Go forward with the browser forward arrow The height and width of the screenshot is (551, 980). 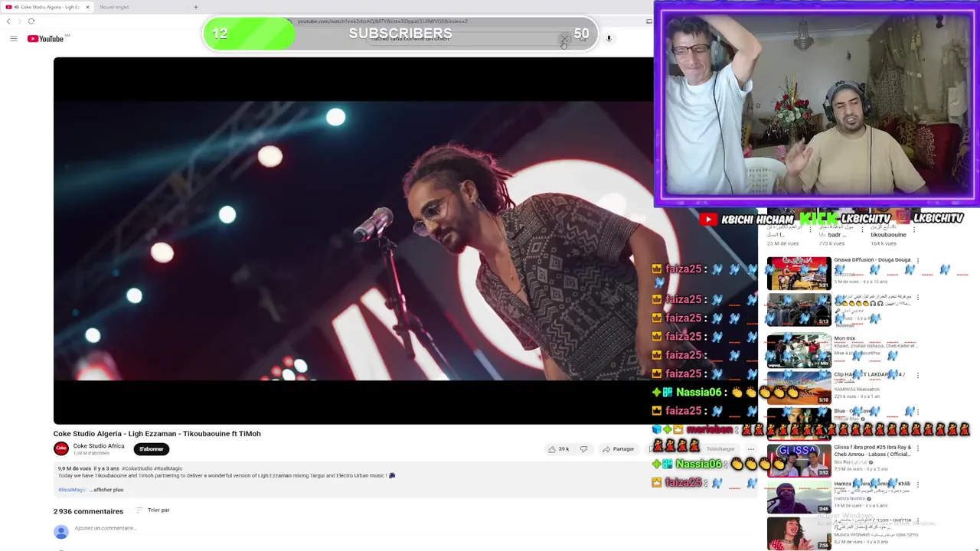coord(20,21)
